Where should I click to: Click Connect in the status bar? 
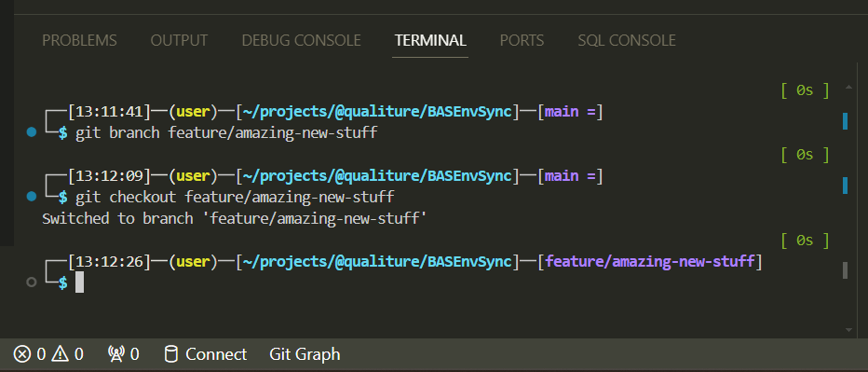(x=216, y=353)
